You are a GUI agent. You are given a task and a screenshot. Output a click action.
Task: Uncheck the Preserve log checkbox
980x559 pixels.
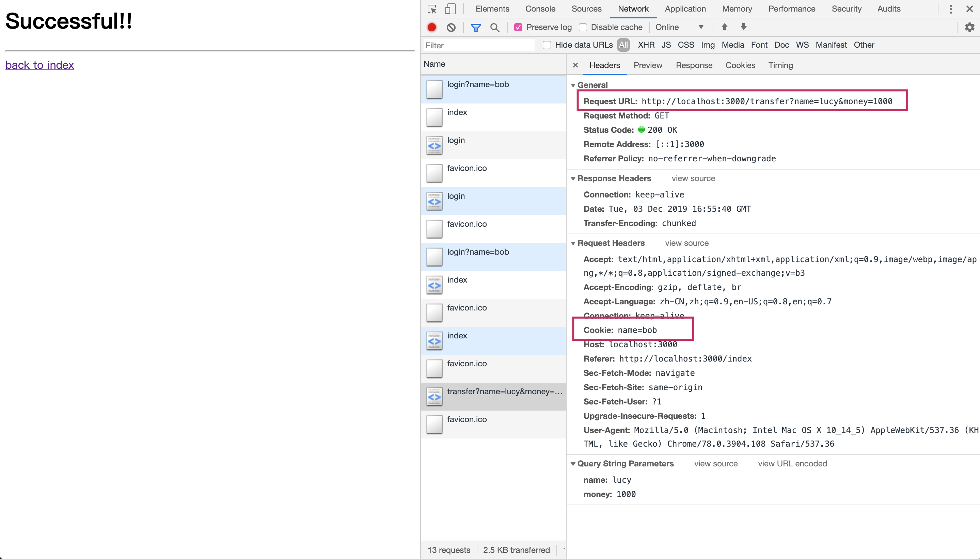(x=518, y=27)
